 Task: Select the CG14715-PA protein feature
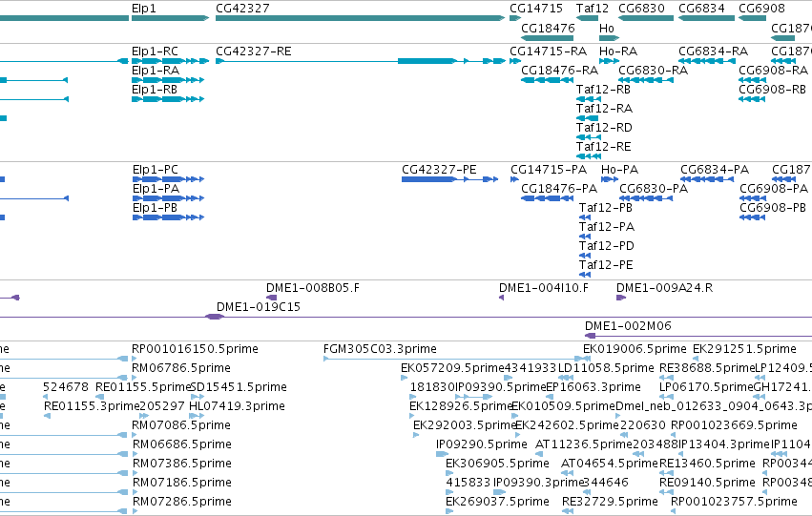(x=514, y=179)
